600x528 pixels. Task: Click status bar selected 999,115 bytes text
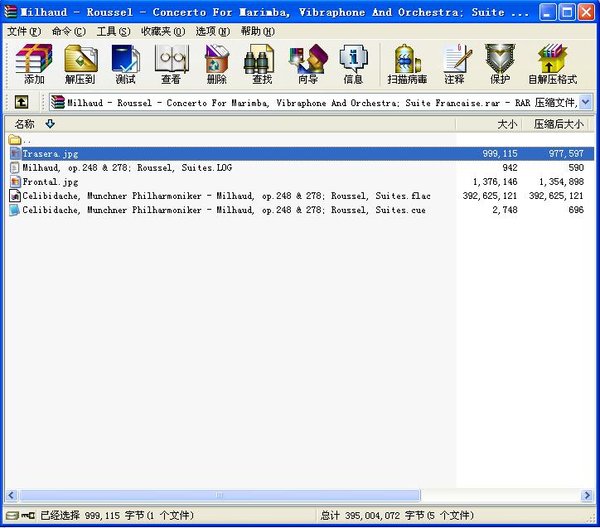coord(117,516)
